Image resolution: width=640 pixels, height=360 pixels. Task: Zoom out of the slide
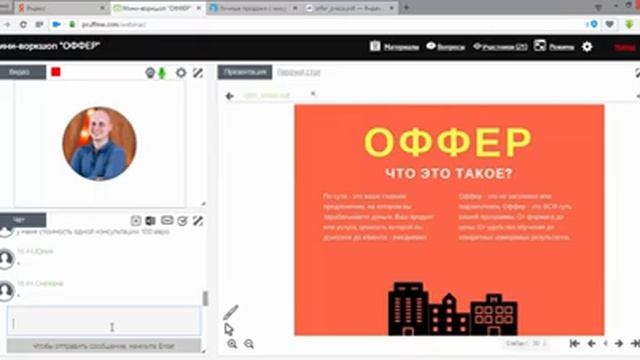point(249,344)
